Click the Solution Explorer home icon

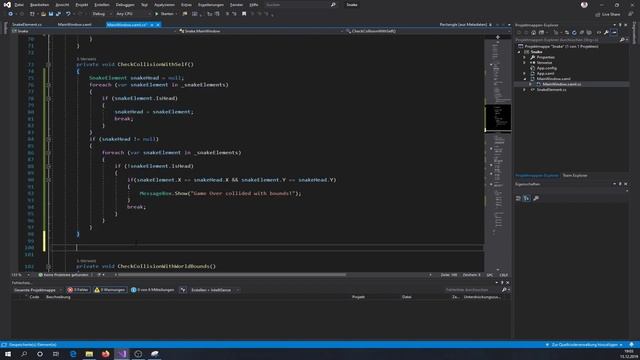[x=533, y=33]
